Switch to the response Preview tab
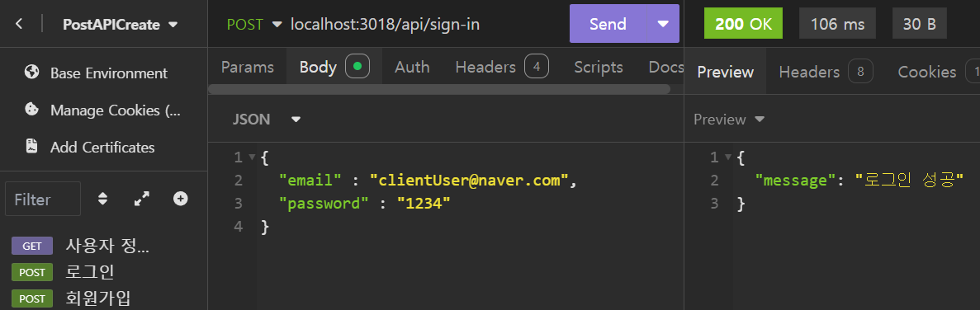The height and width of the screenshot is (310, 980). click(725, 73)
